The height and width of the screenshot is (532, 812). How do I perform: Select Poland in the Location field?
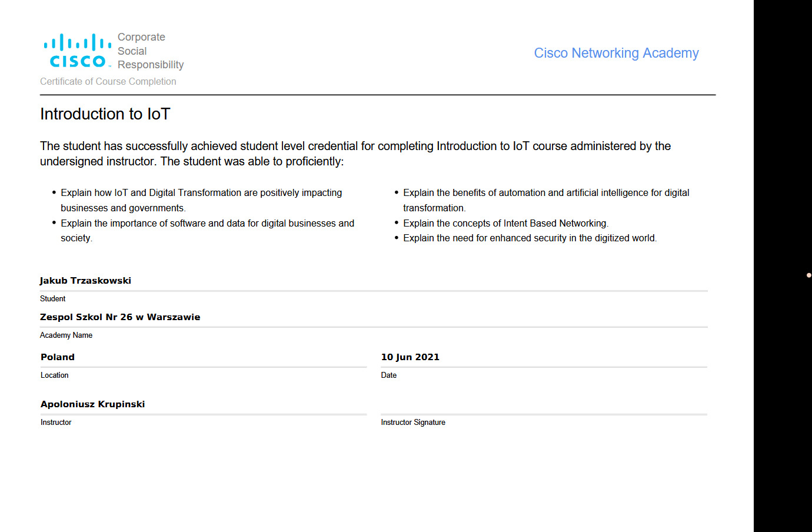point(57,357)
